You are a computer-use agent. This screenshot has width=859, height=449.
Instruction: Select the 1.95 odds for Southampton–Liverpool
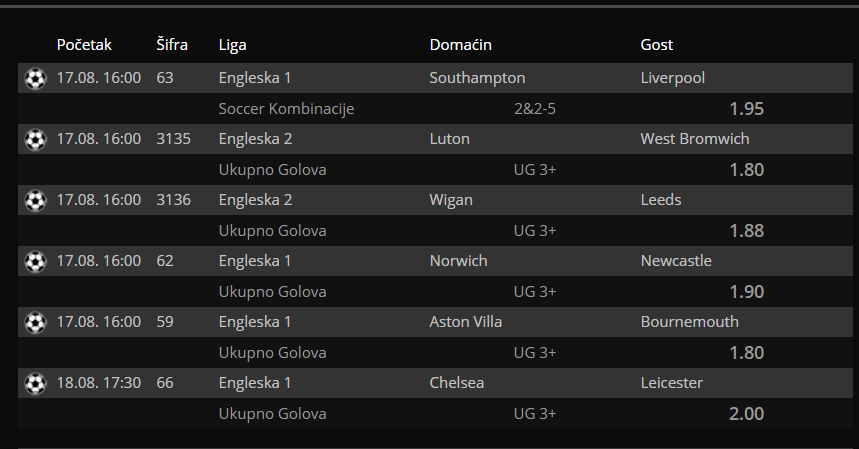tap(746, 108)
